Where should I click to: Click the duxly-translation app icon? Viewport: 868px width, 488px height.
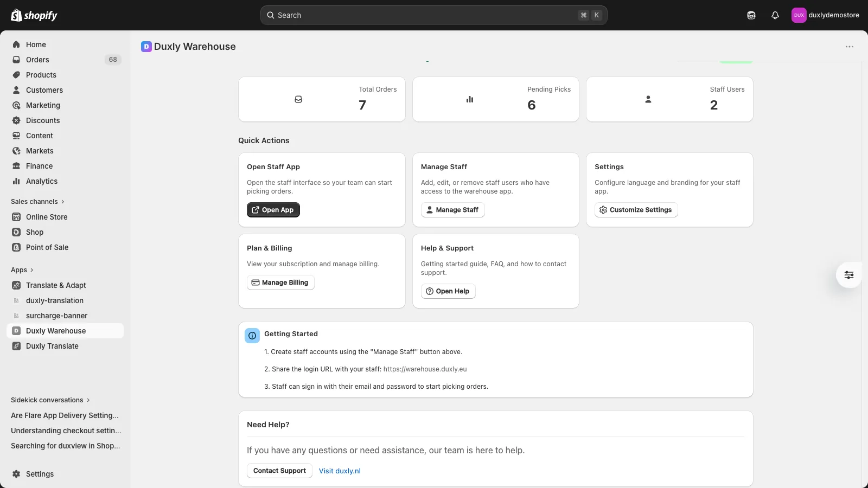(16, 300)
